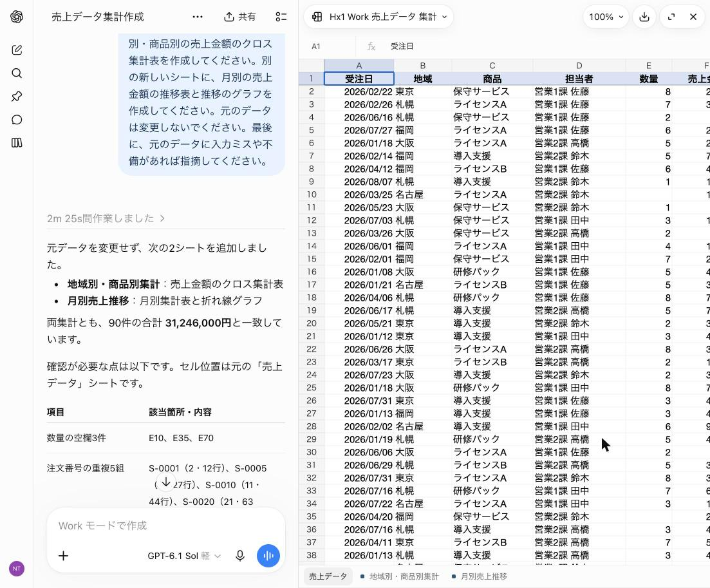The height and width of the screenshot is (588, 710).
Task: Select the 商品 header cell
Action: click(492, 79)
